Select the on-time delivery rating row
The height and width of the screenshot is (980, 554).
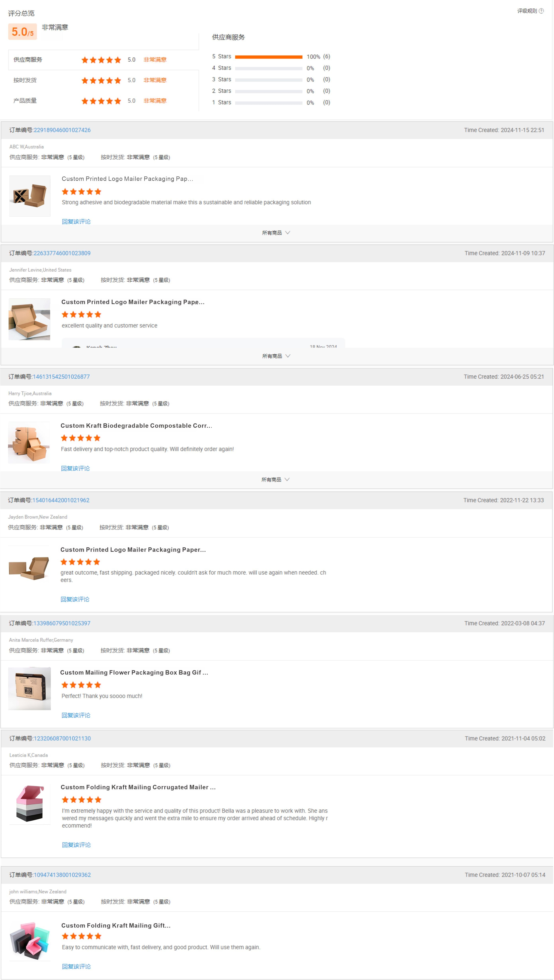[104, 80]
